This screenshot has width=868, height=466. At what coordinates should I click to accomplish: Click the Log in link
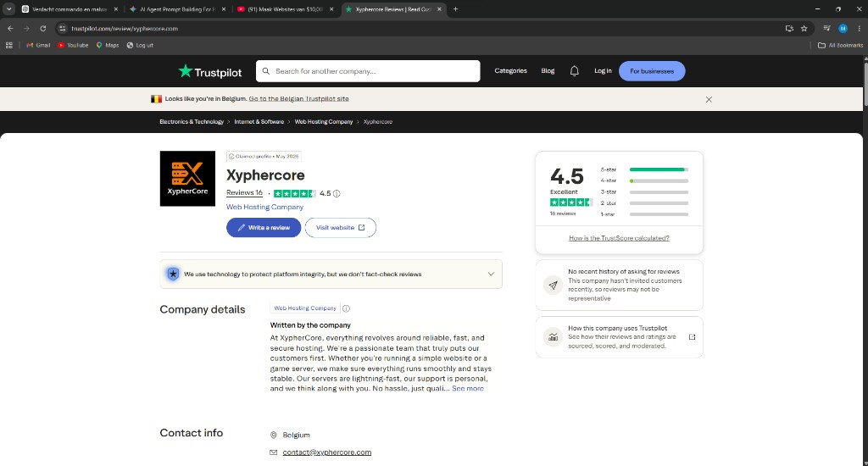coord(603,71)
